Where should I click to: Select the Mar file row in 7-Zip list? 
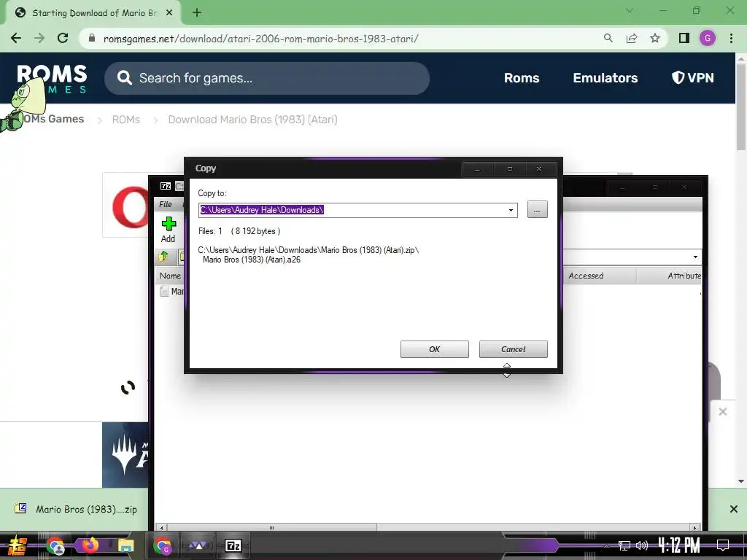point(171,291)
